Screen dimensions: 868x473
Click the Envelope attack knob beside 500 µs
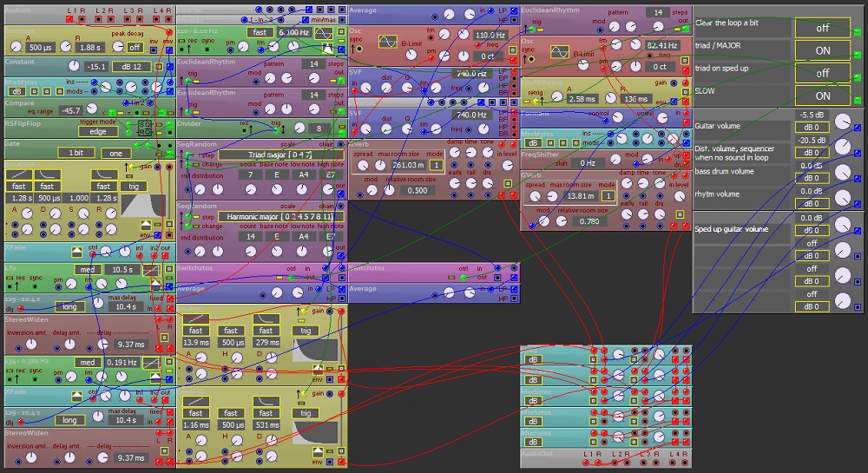click(16, 48)
